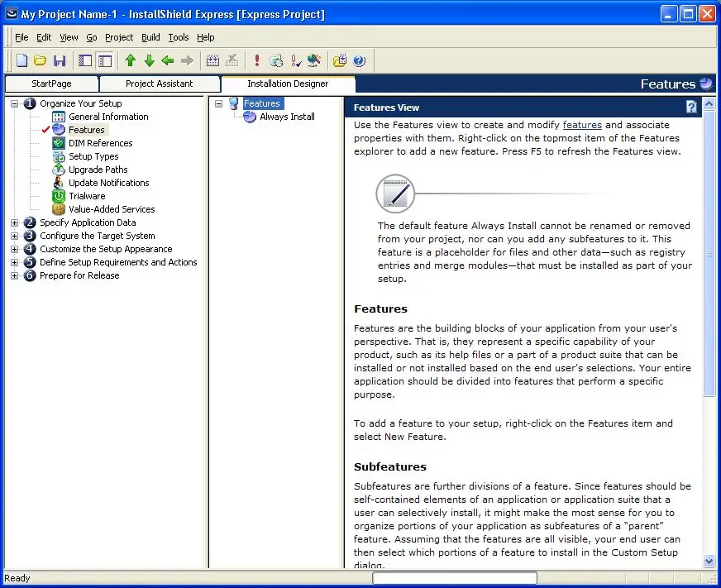This screenshot has height=588, width=721.
Task: Select the highlighted Features root item
Action: pos(262,103)
